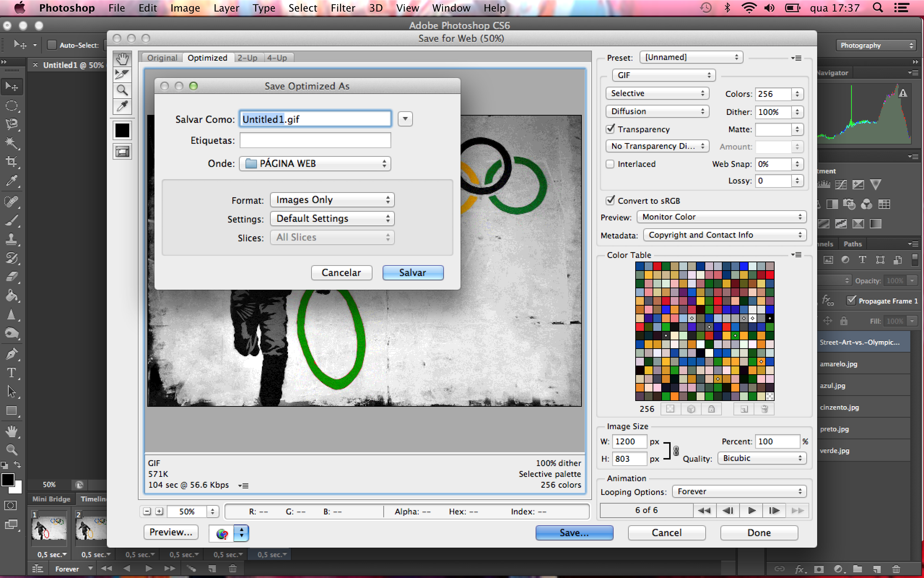This screenshot has height=578, width=924.
Task: Select the Zoom tool in Save for Web dialog
Action: 122,90
